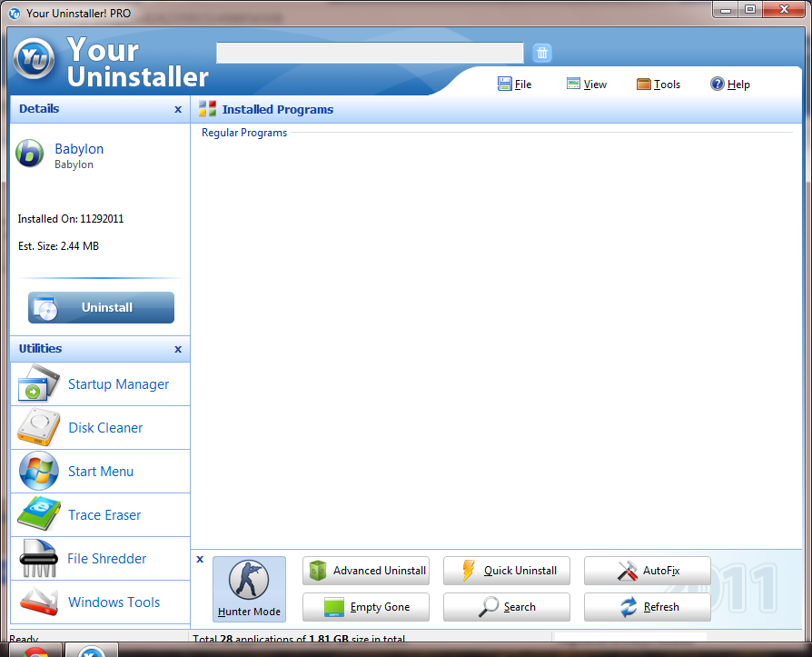Viewport: 812px width, 657px height.
Task: Open Startup Manager utility
Action: (x=101, y=384)
